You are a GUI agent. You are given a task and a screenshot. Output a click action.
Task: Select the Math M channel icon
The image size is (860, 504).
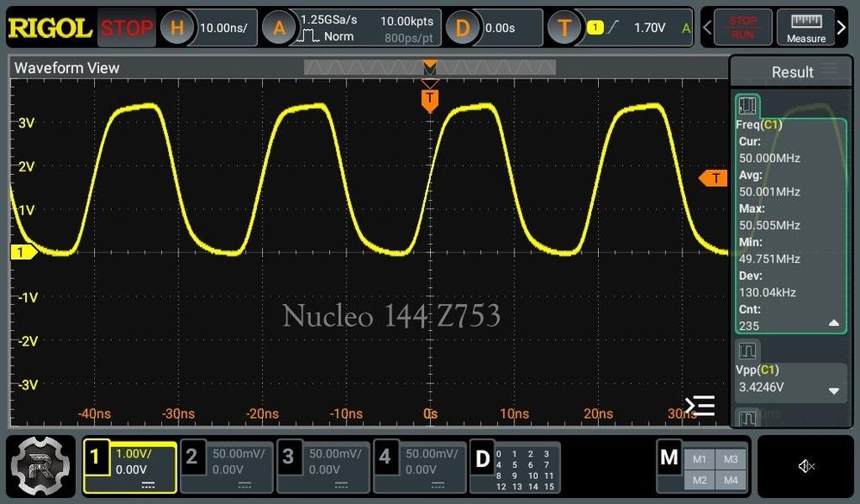pos(670,459)
